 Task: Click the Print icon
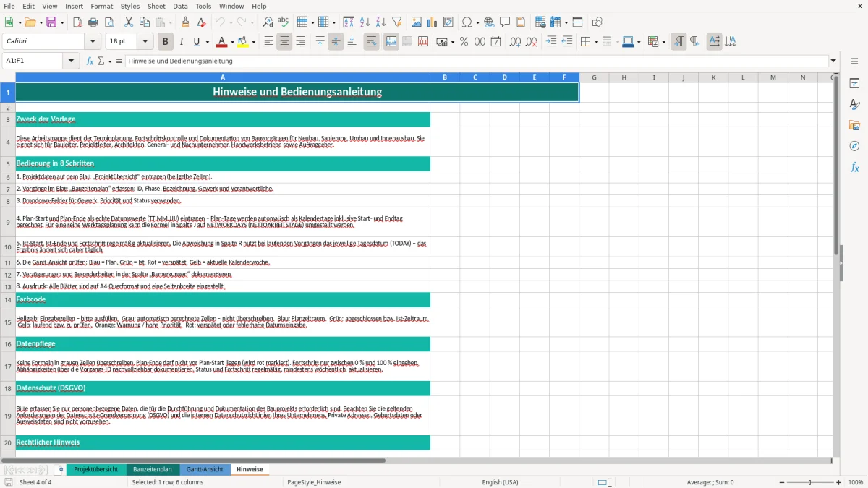pyautogui.click(x=93, y=22)
